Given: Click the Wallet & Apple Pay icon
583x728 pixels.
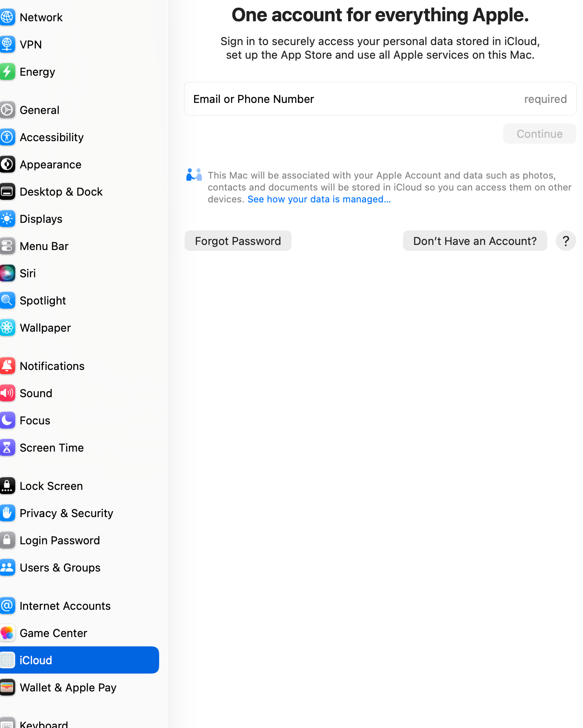Looking at the screenshot, I should pos(7,687).
